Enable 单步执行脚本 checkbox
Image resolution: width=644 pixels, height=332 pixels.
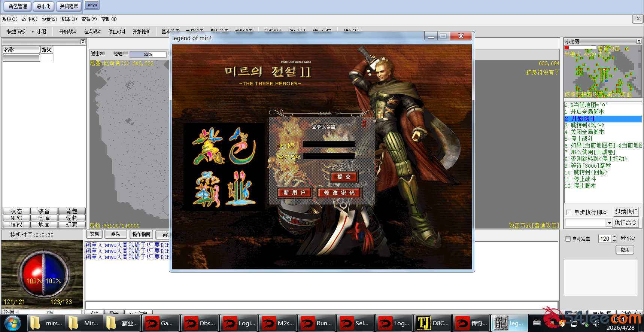click(x=569, y=212)
